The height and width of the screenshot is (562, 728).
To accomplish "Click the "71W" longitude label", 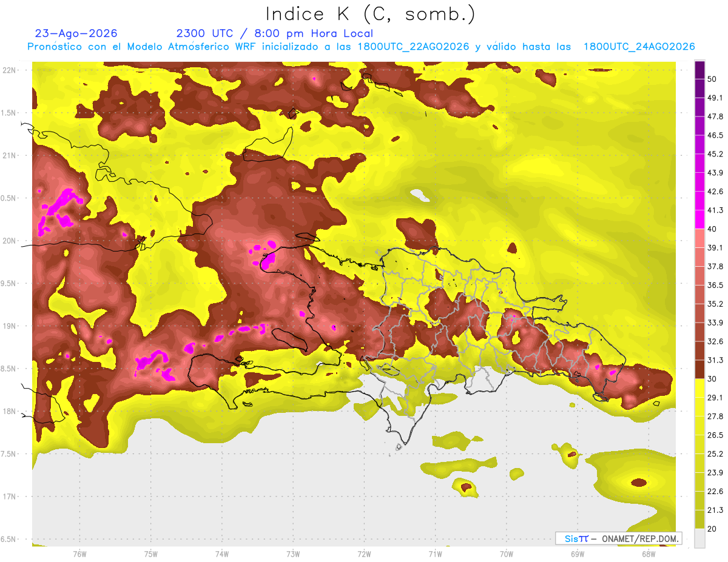I will pyautogui.click(x=435, y=554).
